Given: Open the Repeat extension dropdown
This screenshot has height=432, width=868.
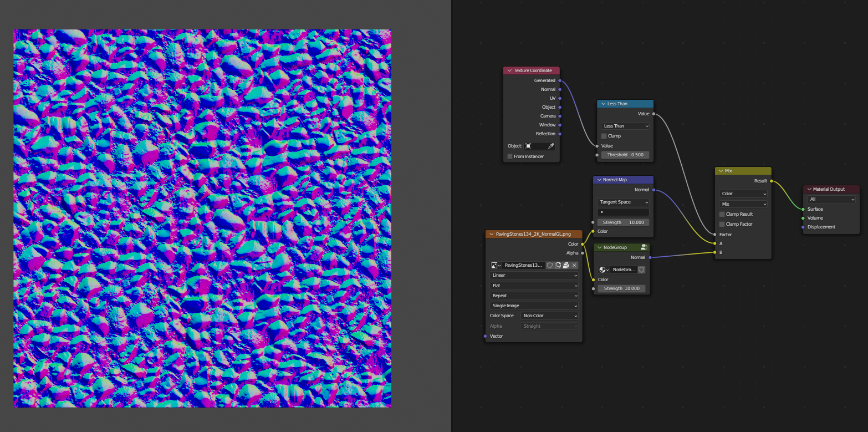Looking at the screenshot, I should (x=534, y=296).
